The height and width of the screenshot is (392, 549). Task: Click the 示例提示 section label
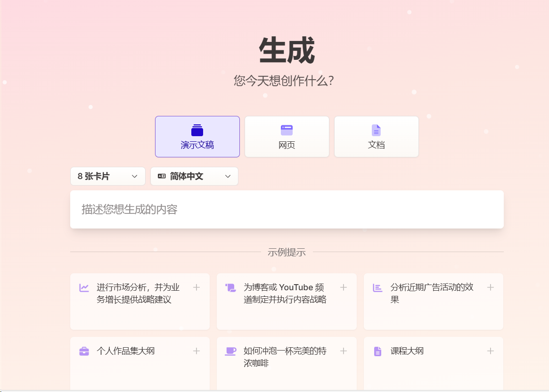(287, 252)
